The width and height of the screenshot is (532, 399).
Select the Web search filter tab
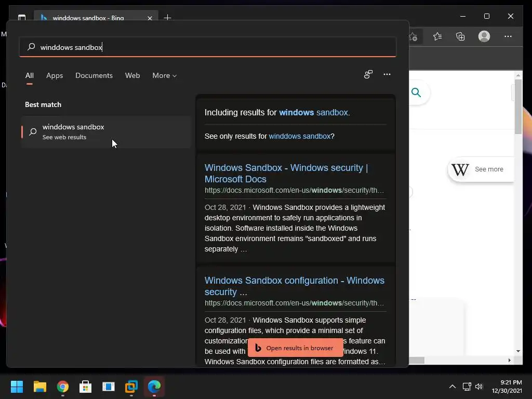pyautogui.click(x=132, y=75)
